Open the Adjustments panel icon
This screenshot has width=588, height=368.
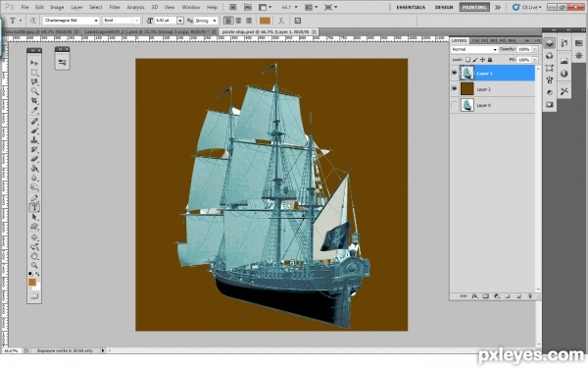[550, 92]
